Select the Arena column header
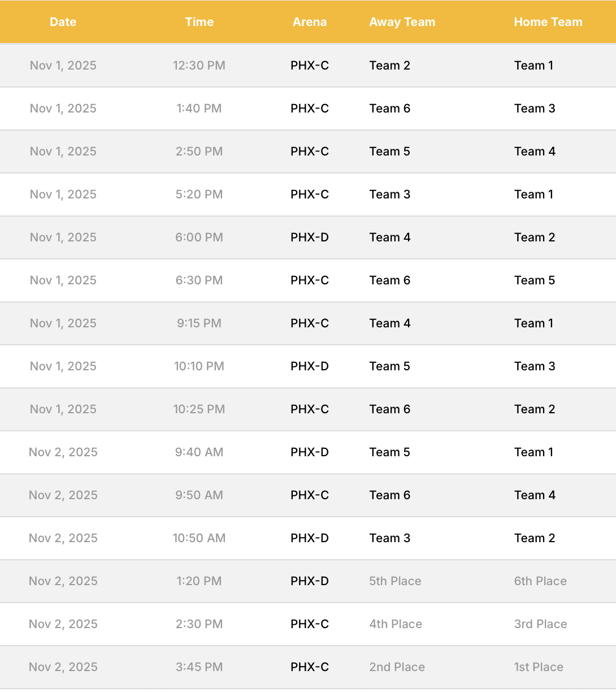The image size is (616, 692). coord(309,22)
